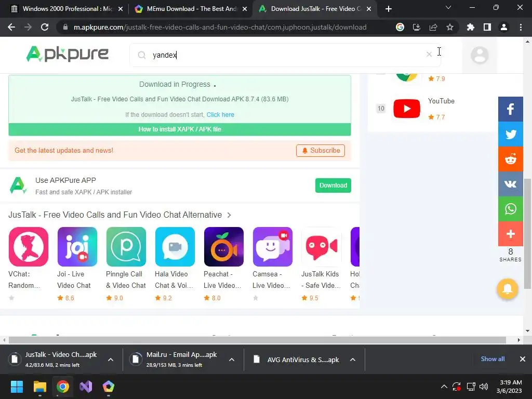Screen dimensions: 532x399
Task: Expand AVG AntiVirus apk download options
Action: pos(353,360)
